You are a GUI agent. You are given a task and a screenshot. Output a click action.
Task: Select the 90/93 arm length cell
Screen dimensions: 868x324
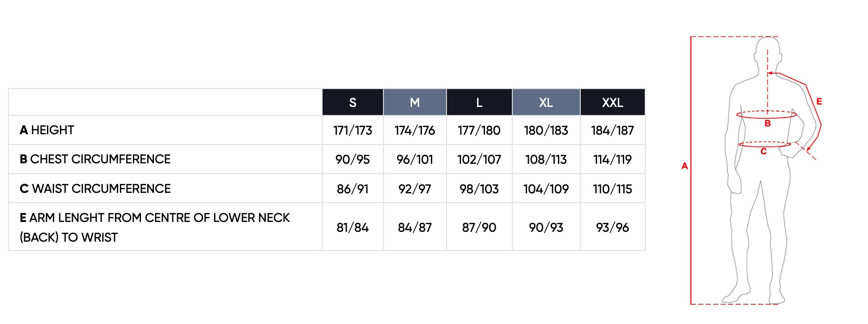[x=546, y=227]
